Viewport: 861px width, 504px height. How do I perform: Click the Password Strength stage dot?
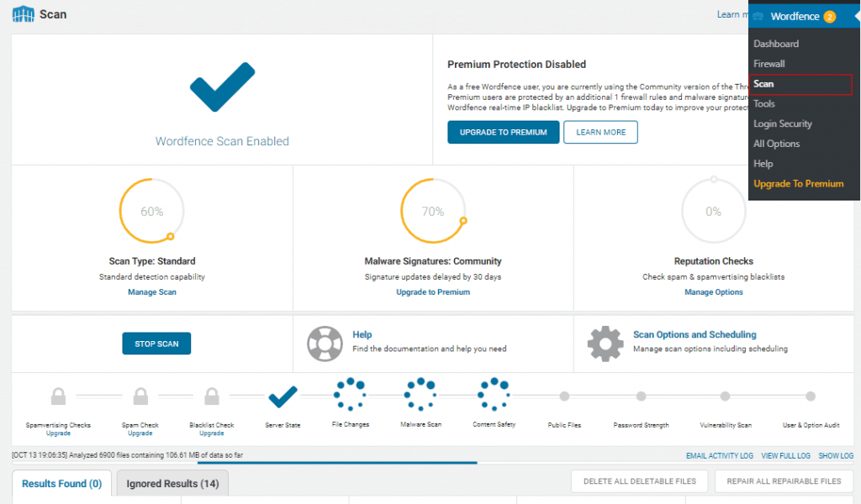point(641,396)
